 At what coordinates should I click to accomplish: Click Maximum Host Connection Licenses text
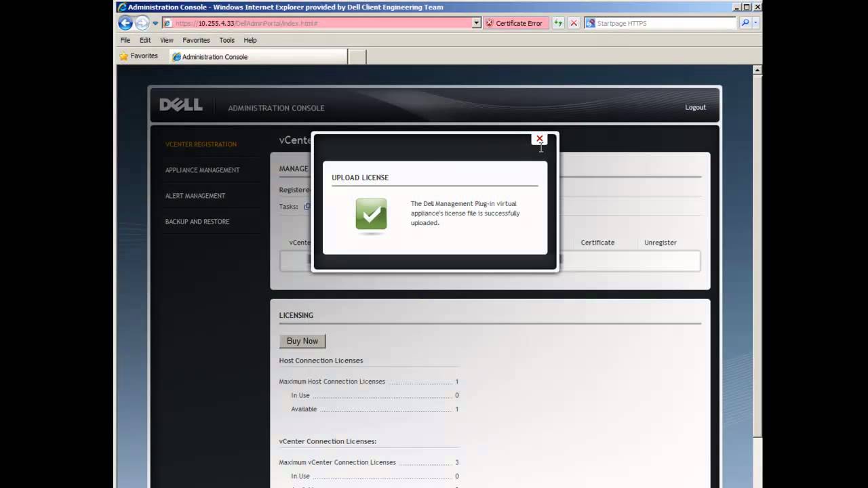pyautogui.click(x=332, y=382)
